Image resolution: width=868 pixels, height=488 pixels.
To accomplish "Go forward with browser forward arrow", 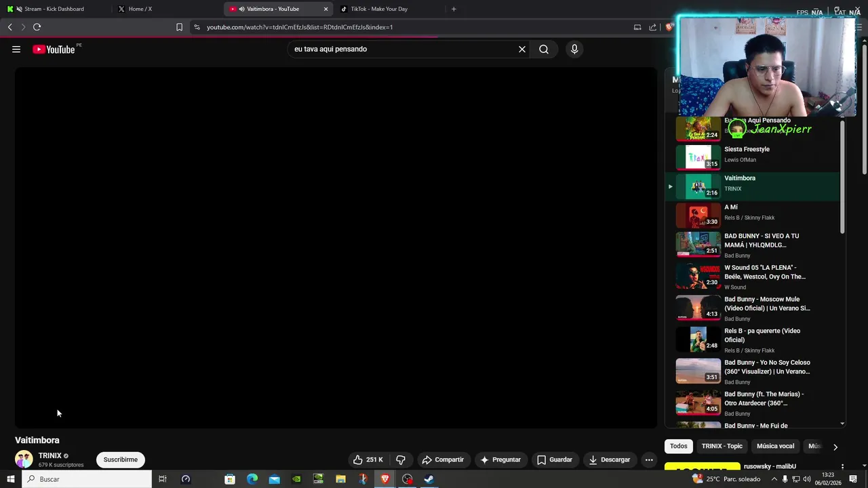I will [23, 27].
